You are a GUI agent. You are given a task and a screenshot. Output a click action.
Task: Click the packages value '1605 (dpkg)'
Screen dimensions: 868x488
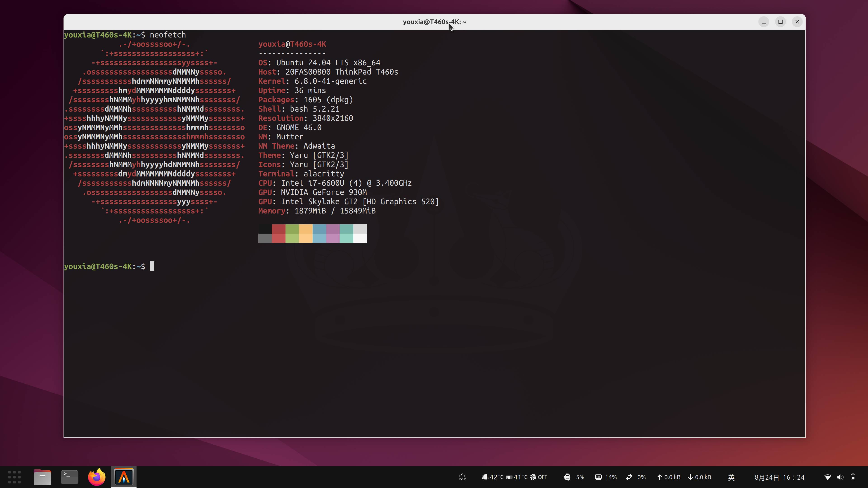click(x=328, y=100)
